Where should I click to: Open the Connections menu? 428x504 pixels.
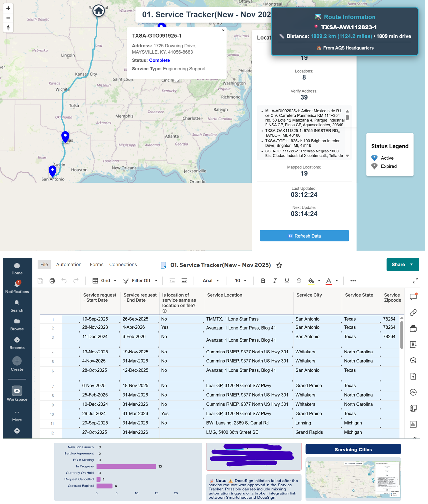pos(123,264)
